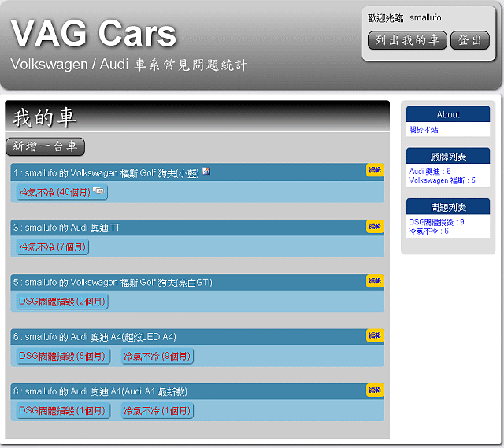Open the 冷氣不冷 : 6 problem link

[x=428, y=231]
